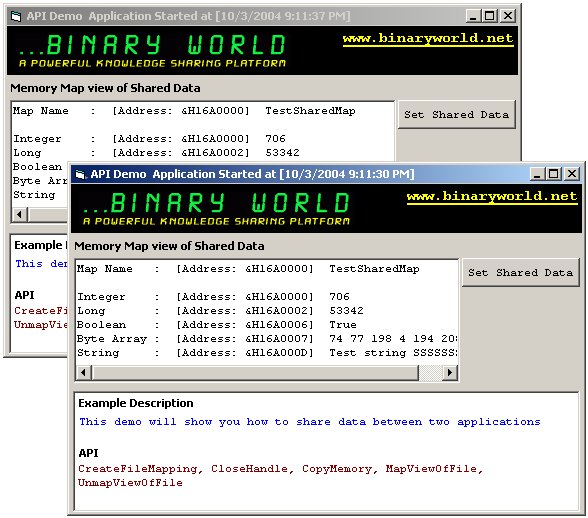588x518 pixels.
Task: Maximize the background API Demo window
Action: coord(489,16)
